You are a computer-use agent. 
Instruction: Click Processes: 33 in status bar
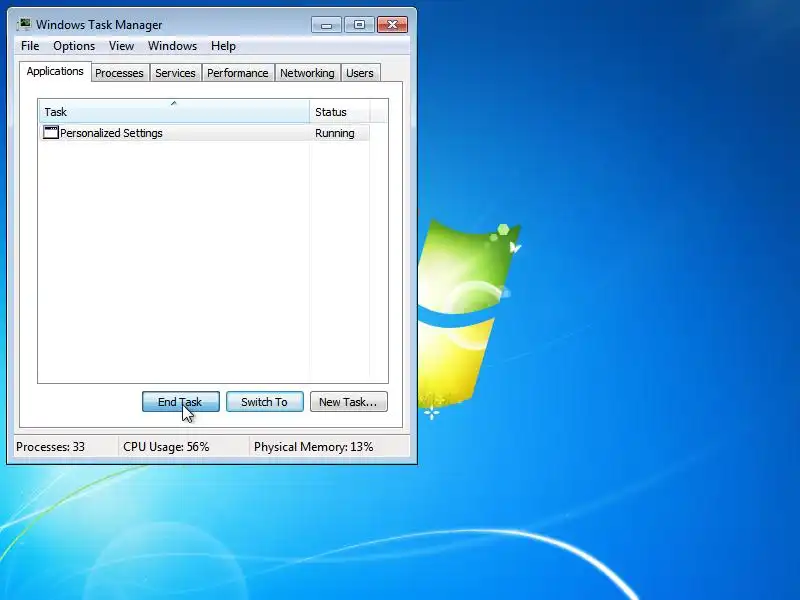(51, 447)
